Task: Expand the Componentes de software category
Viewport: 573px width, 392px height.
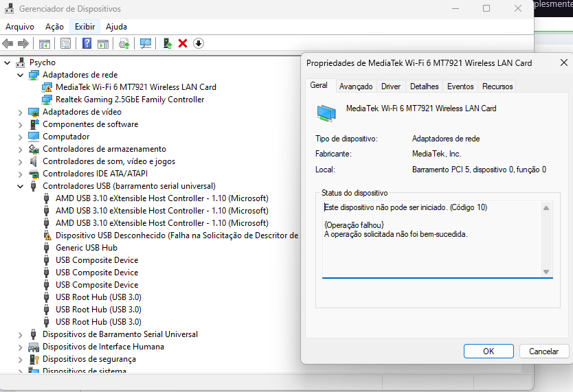Action: 21,125
